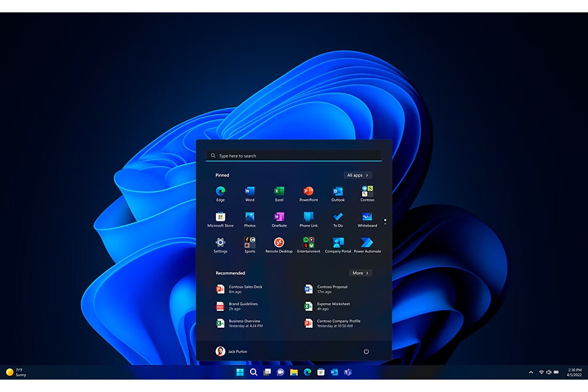
Task: Expand More recommended items
Action: tap(360, 273)
